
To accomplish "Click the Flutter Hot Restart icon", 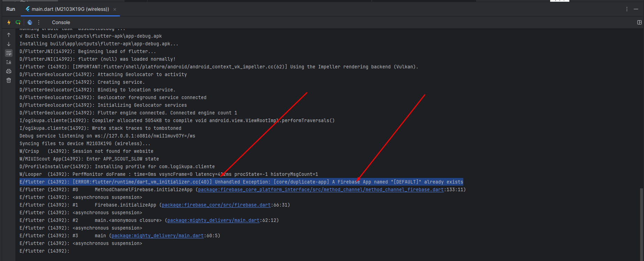I will click(18, 22).
